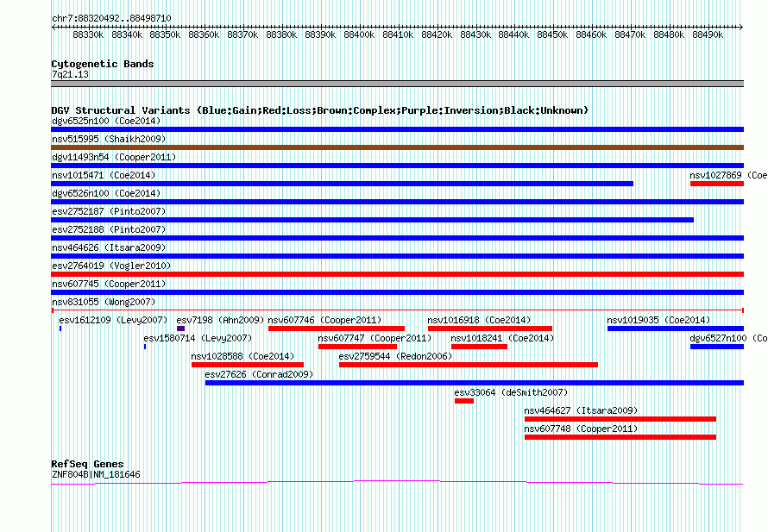Click the Cytogenetic Bands track title
The height and width of the screenshot is (532, 768).
click(x=103, y=64)
